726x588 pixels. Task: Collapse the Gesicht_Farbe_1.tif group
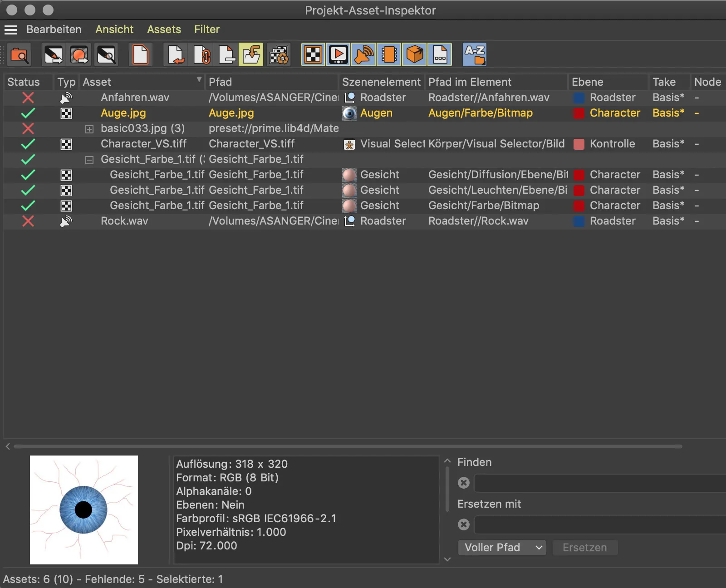[89, 160]
